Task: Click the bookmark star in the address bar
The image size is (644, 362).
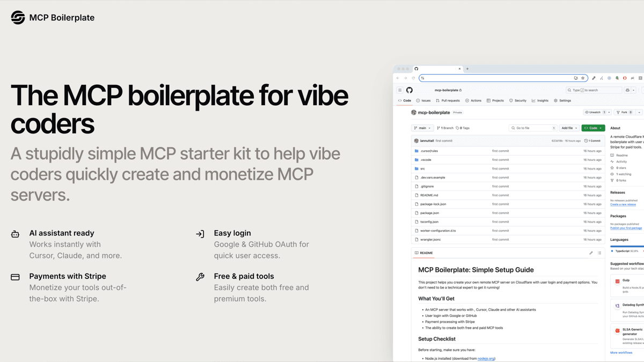Action: [x=583, y=78]
